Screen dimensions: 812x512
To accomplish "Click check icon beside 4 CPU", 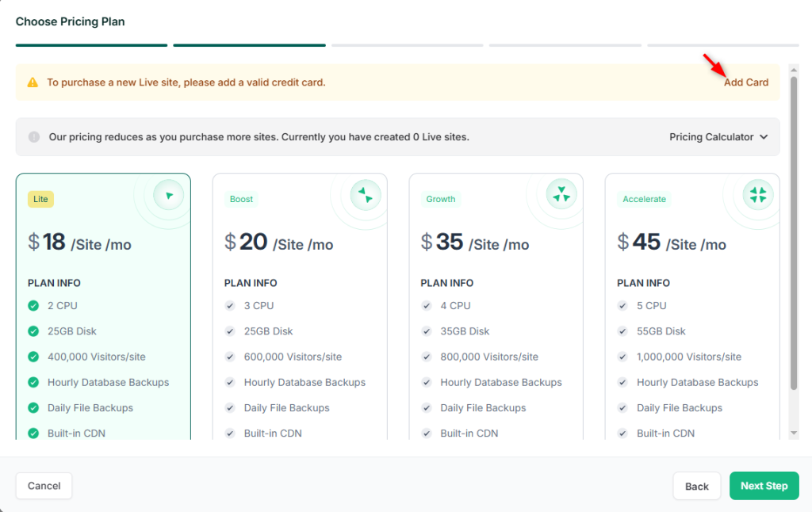I will (426, 305).
